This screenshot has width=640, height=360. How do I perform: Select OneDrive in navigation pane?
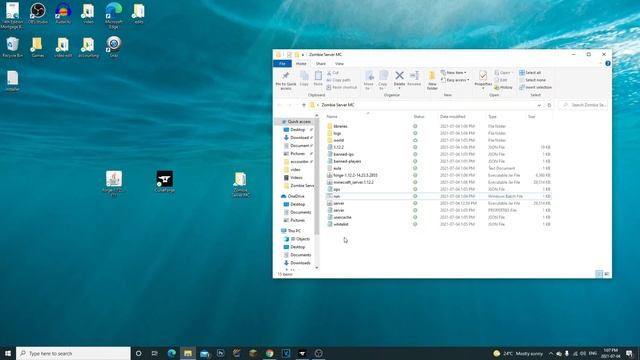(x=293, y=196)
